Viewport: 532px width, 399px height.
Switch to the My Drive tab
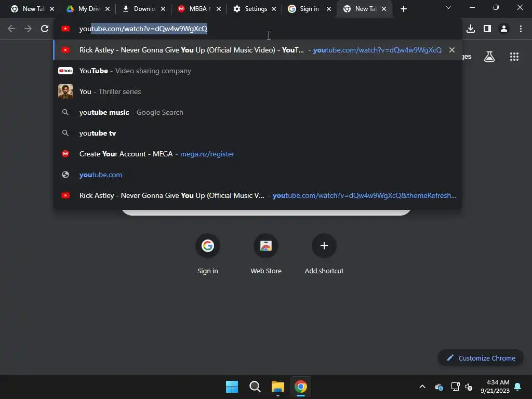point(88,9)
